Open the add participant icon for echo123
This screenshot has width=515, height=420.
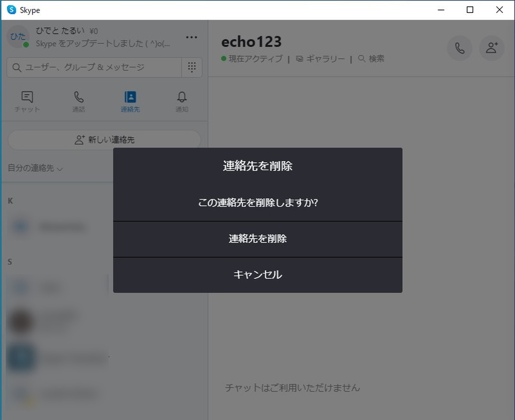pyautogui.click(x=491, y=48)
